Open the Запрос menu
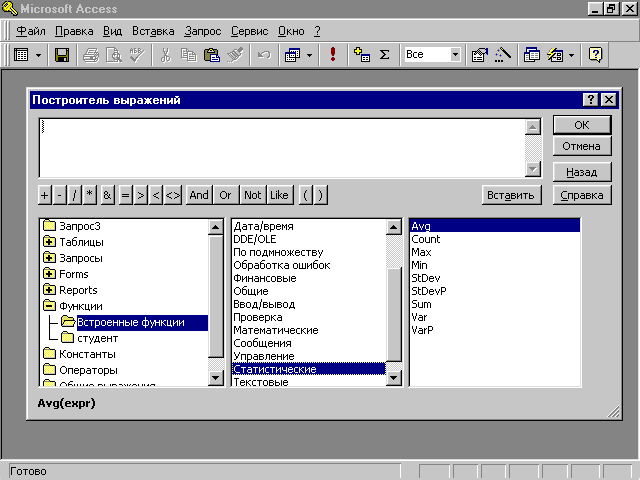Image resolution: width=640 pixels, height=480 pixels. 202,31
